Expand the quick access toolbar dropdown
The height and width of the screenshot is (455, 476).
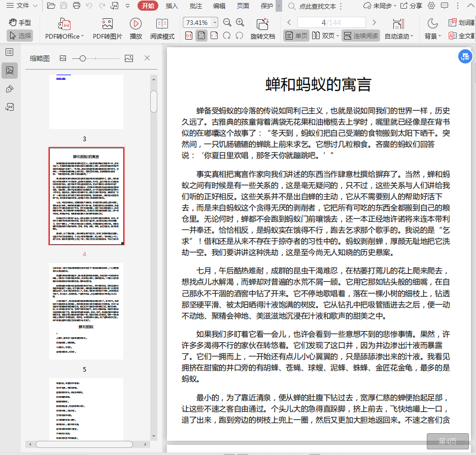pyautogui.click(x=128, y=6)
